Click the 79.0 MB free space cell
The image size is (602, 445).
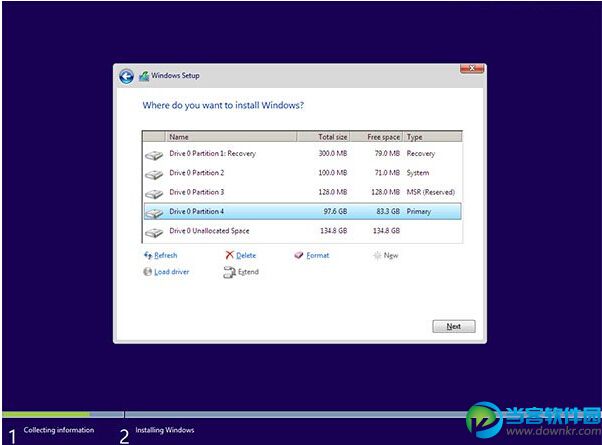(x=387, y=154)
